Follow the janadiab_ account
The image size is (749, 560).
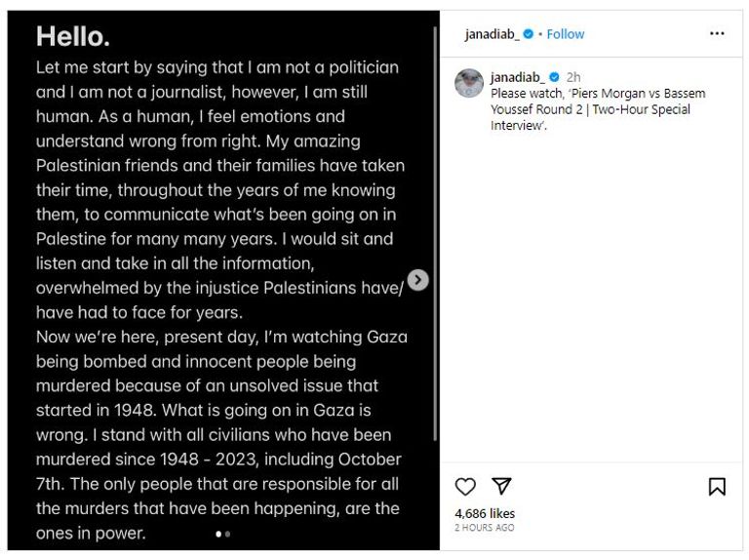point(566,34)
